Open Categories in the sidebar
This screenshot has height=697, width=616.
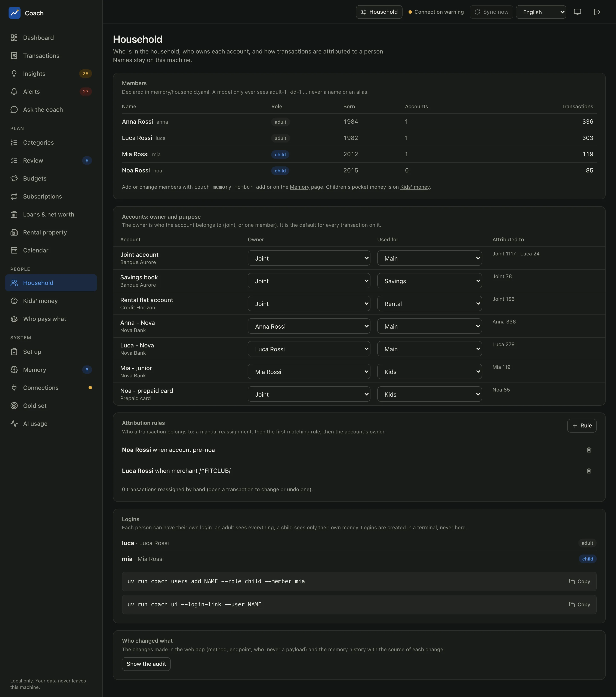coord(51,142)
